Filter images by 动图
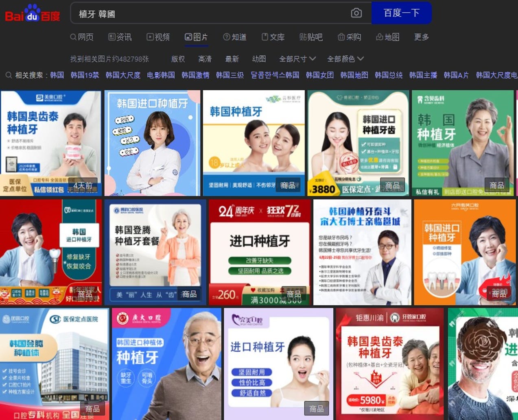The height and width of the screenshot is (420, 518). pos(259,59)
